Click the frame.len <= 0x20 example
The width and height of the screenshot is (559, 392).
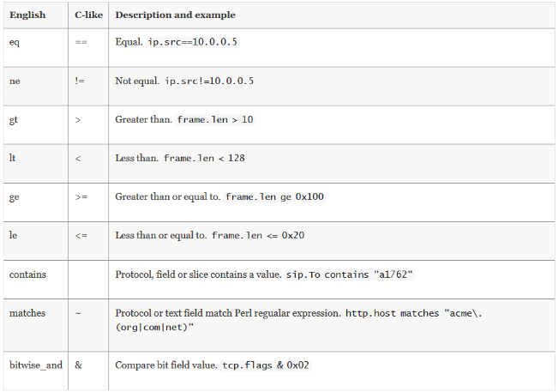click(x=258, y=235)
